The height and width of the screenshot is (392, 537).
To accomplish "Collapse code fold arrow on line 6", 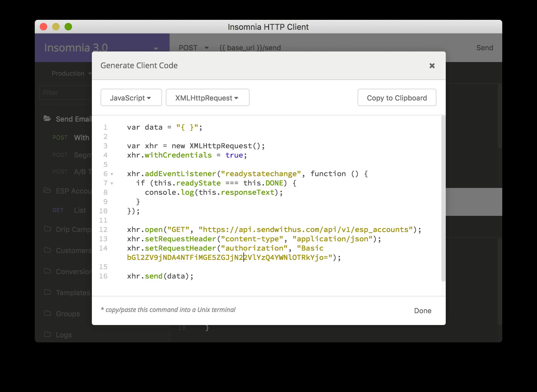I will 112,174.
